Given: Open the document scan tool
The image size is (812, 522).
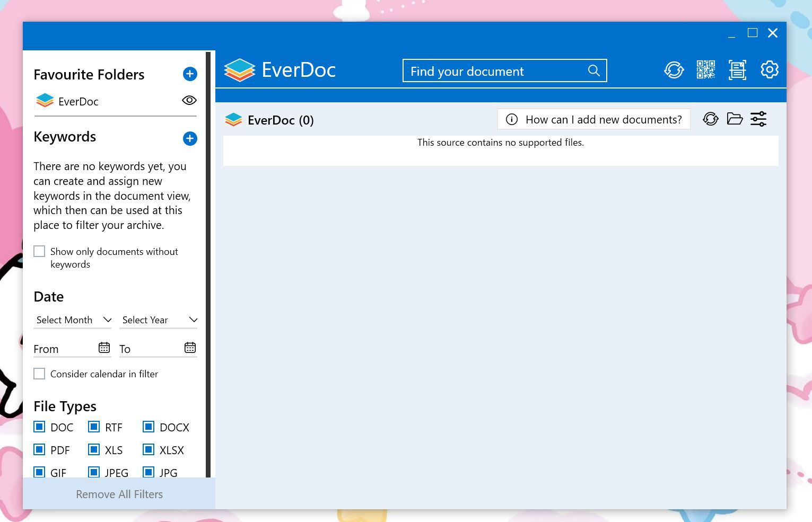Looking at the screenshot, I should point(738,69).
